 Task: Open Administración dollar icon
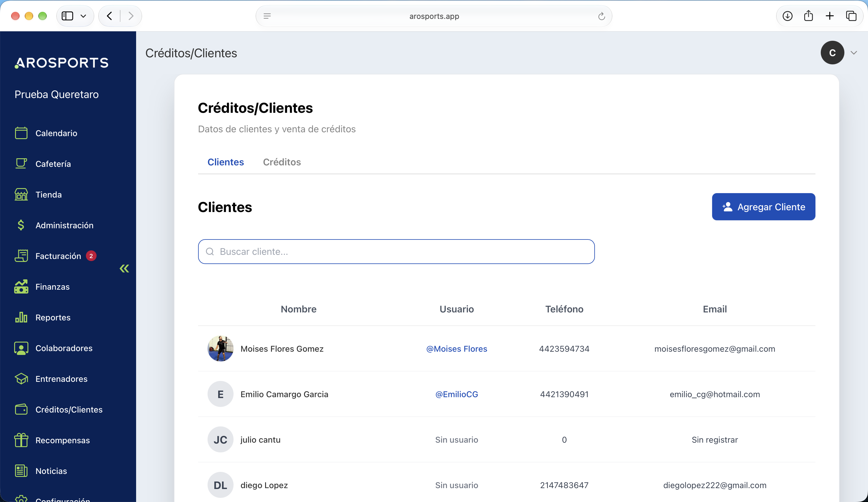pyautogui.click(x=21, y=225)
